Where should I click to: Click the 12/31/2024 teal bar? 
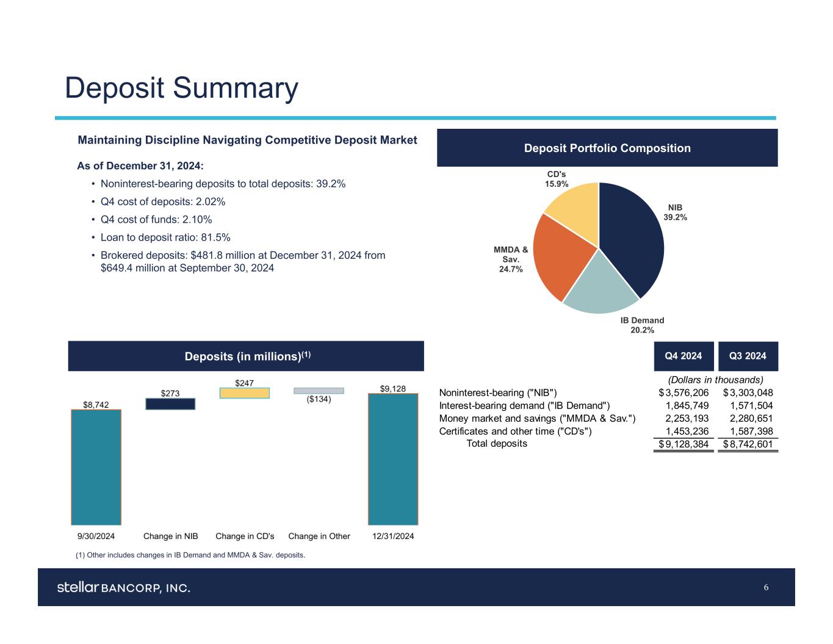point(392,459)
